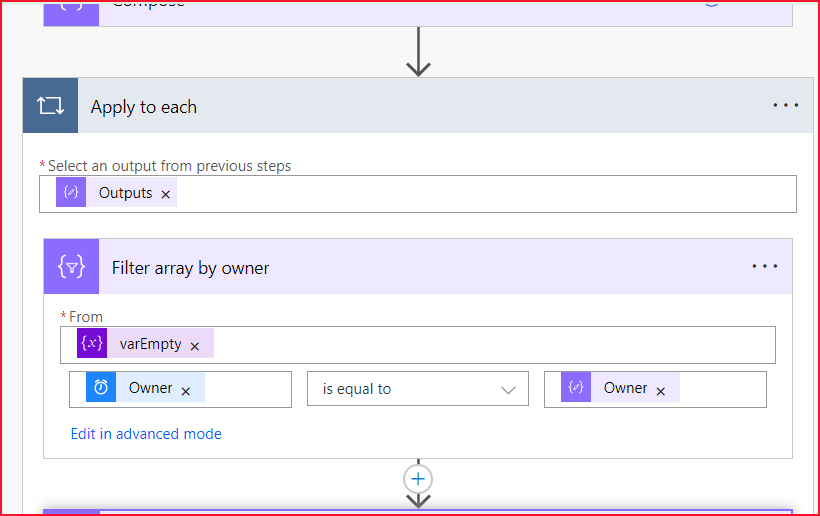Image resolution: width=820 pixels, height=516 pixels.
Task: Click the blue clock Owner token icon
Action: (101, 387)
